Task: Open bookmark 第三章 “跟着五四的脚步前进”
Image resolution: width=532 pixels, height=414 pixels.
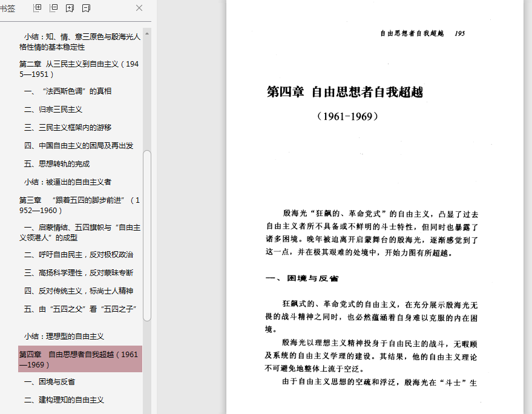Action: [x=79, y=205]
